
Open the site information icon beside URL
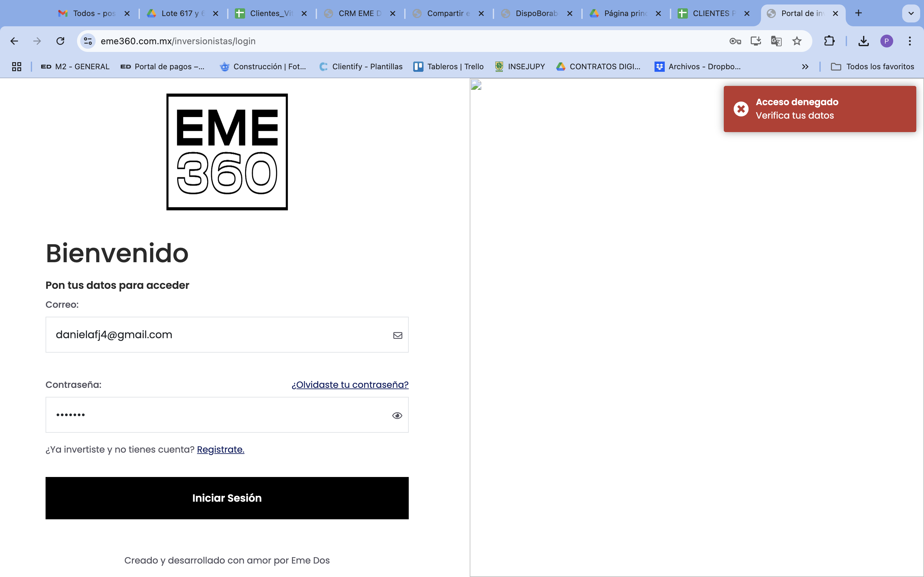point(88,41)
